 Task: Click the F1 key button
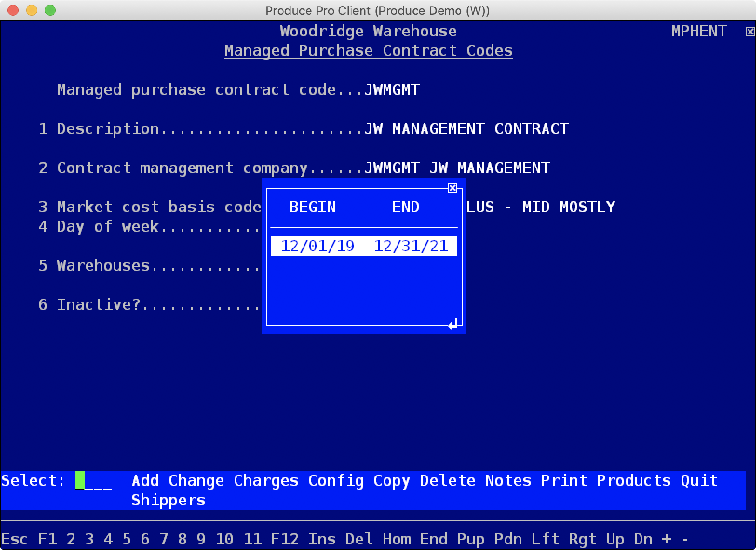click(x=47, y=539)
